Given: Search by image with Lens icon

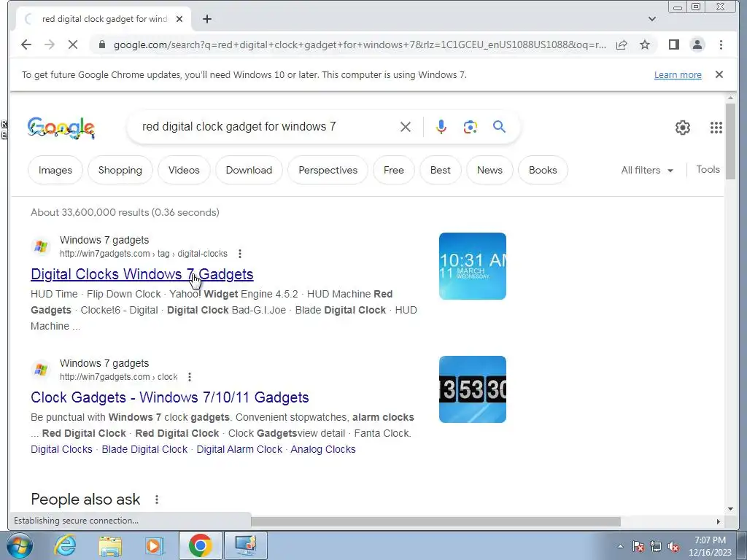Looking at the screenshot, I should 471,127.
